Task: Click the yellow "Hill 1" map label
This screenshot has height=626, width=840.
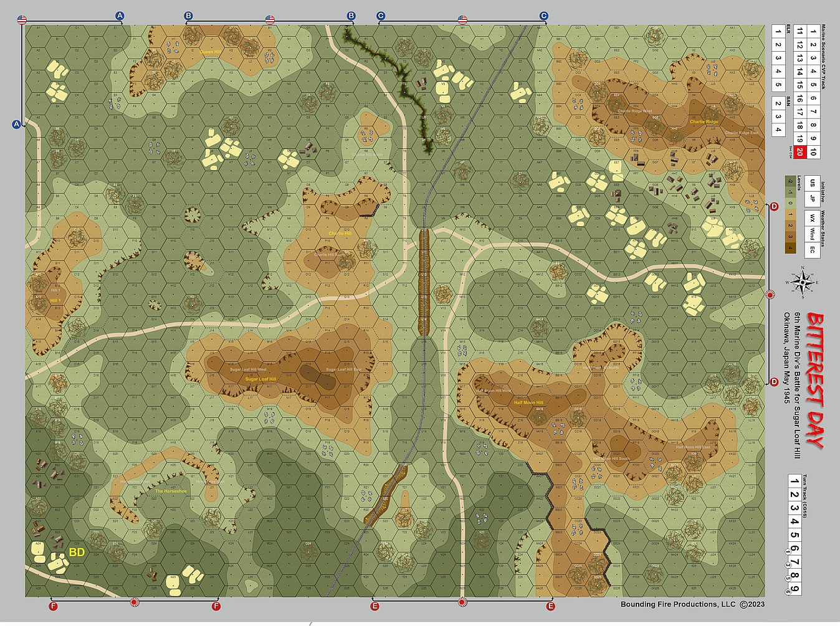Action: [55, 300]
